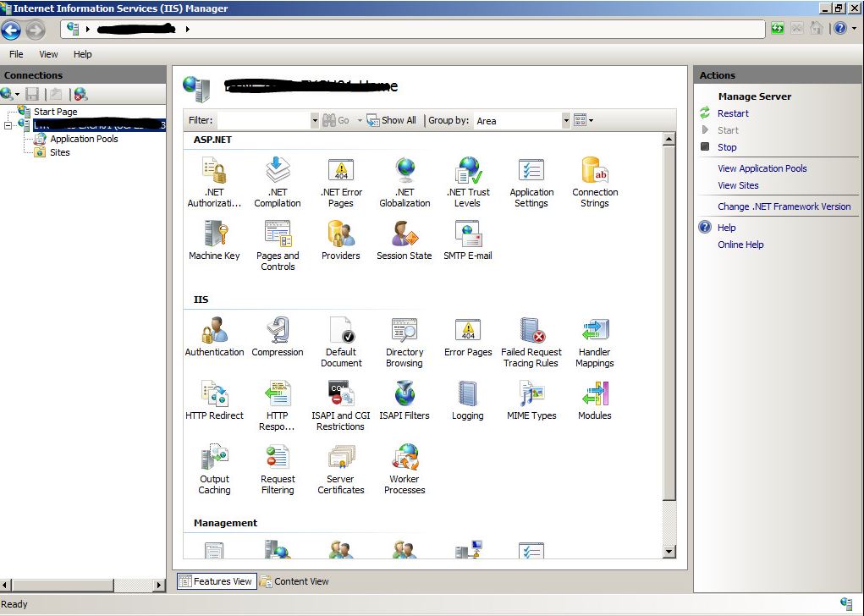864x616 pixels.
Task: Open Handler Mappings feature
Action: pos(595,342)
